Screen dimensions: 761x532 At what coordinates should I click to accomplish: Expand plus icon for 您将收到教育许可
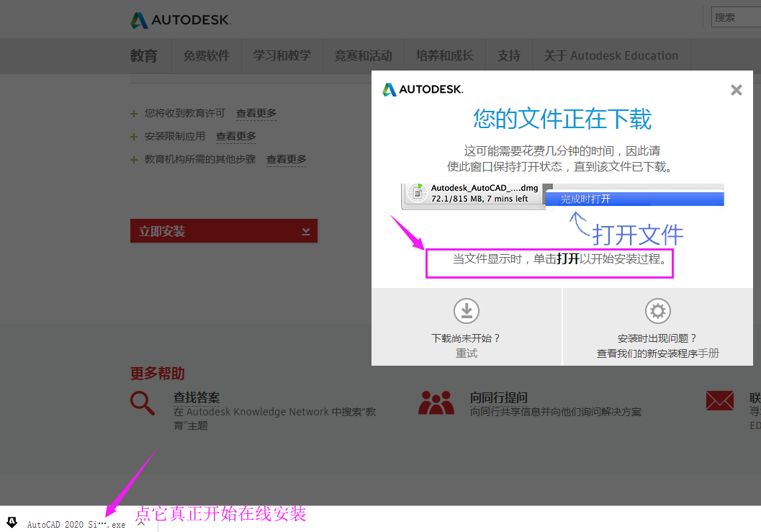click(134, 114)
